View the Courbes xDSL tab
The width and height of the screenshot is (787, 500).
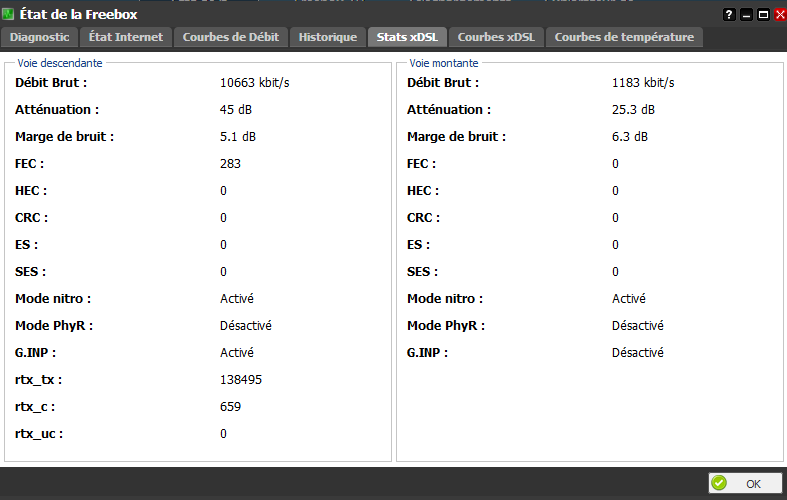point(496,37)
